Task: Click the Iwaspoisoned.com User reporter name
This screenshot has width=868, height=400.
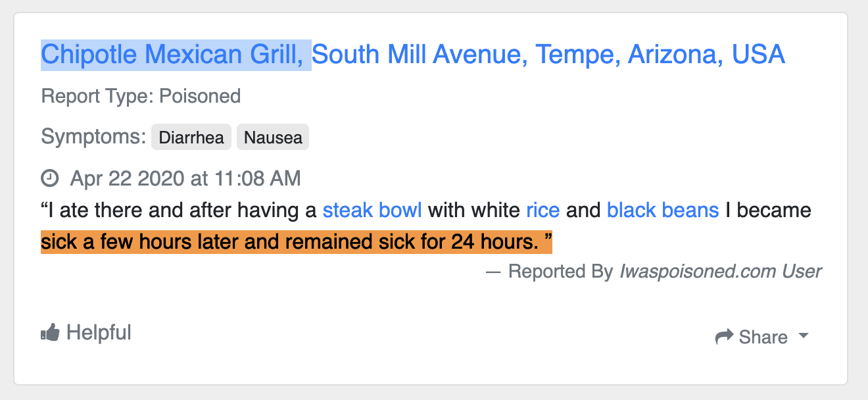Action: click(720, 270)
